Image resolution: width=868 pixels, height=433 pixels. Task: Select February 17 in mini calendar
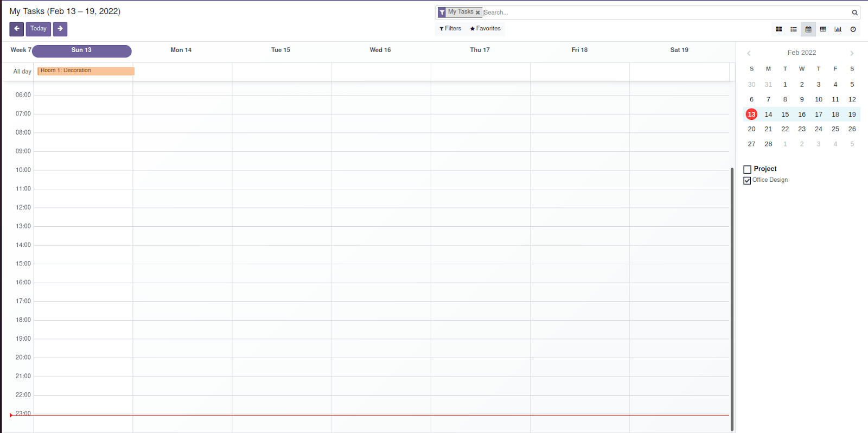click(819, 114)
